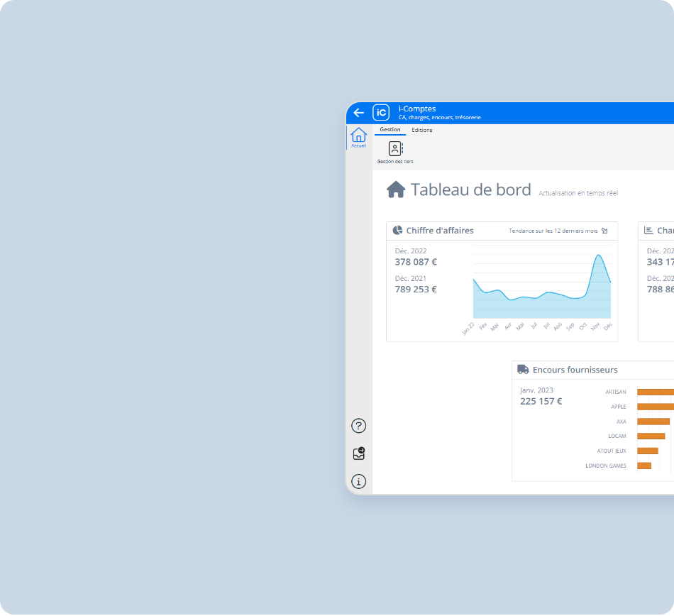Click the bar chart icon of Charges card

point(648,231)
